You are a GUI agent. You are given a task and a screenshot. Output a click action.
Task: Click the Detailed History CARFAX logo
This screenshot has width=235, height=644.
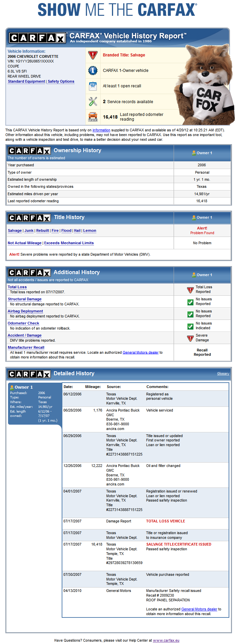point(29,374)
